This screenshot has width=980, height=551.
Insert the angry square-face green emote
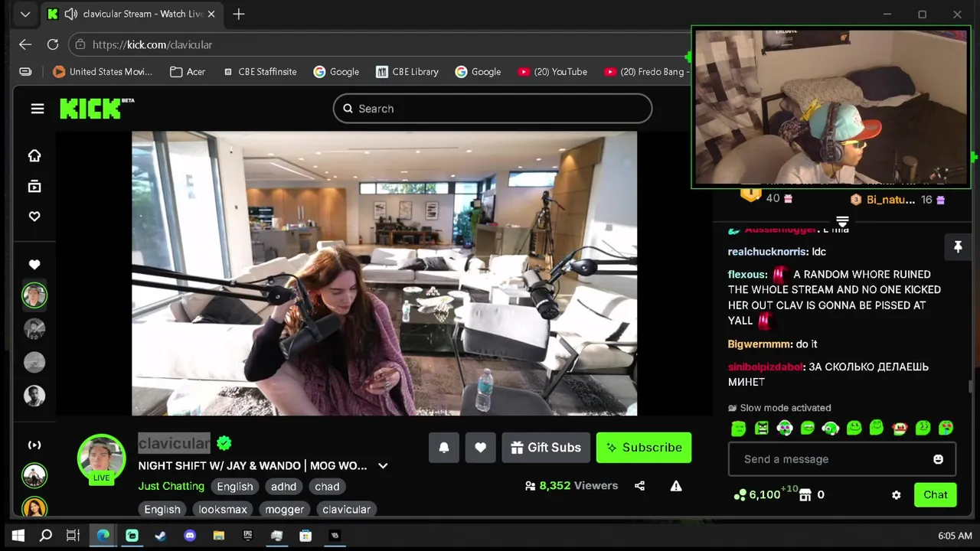click(761, 429)
